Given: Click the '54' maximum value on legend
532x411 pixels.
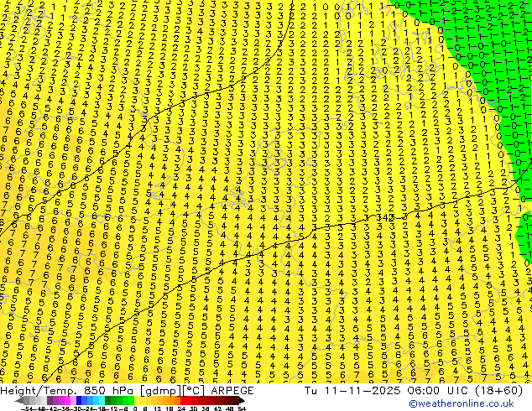Looking at the screenshot, I should (x=241, y=408).
